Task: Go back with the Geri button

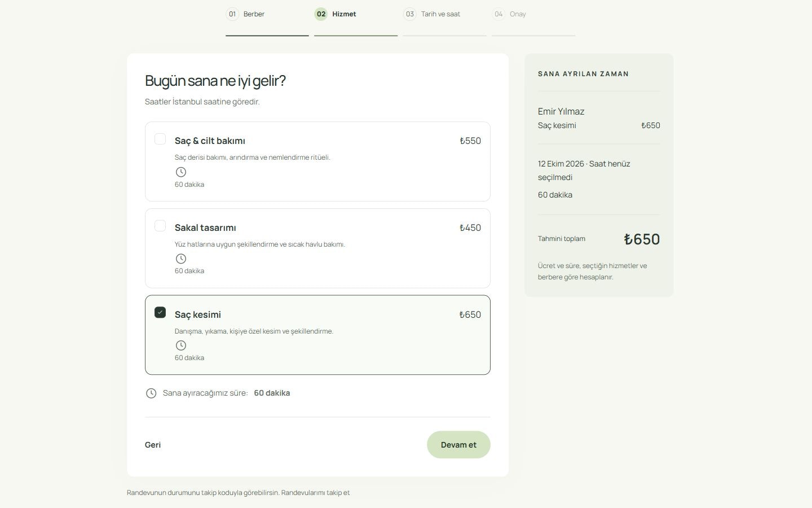Action: point(153,445)
